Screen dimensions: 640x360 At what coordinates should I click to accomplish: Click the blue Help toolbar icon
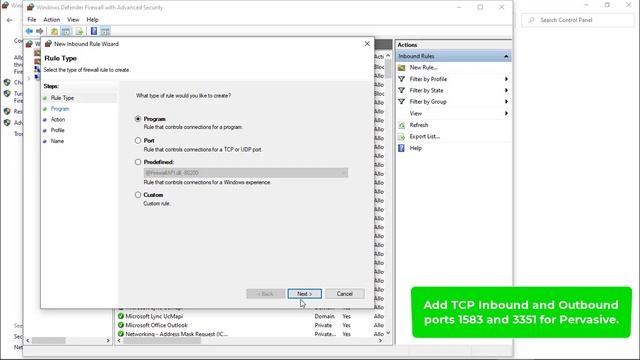(x=94, y=31)
